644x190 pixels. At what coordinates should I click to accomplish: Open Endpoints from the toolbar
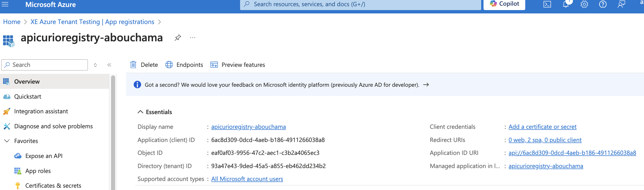(184, 65)
